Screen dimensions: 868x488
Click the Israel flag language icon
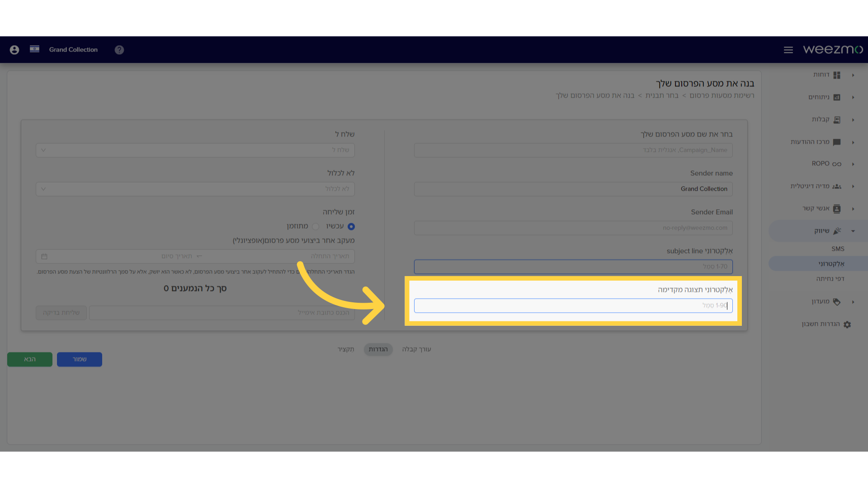click(34, 49)
